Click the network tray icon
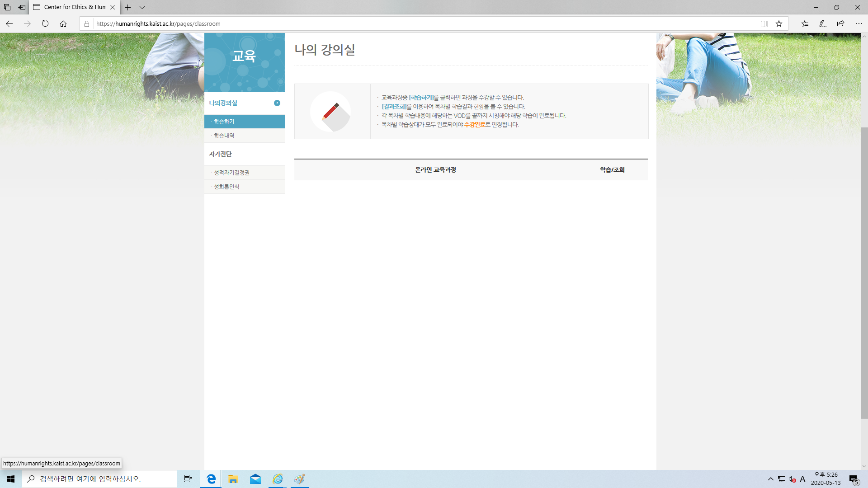The image size is (868, 488). pos(782,479)
